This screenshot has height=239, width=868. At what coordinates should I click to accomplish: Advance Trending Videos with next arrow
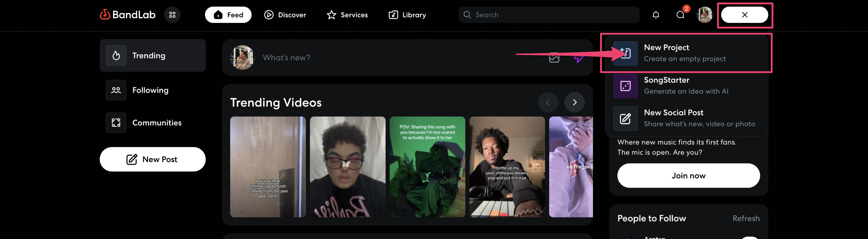pyautogui.click(x=574, y=102)
